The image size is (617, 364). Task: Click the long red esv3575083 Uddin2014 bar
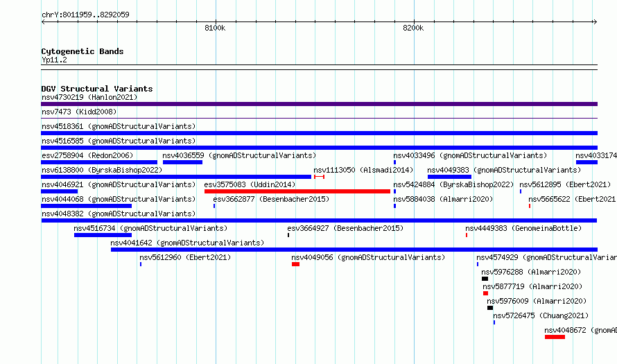297,191
